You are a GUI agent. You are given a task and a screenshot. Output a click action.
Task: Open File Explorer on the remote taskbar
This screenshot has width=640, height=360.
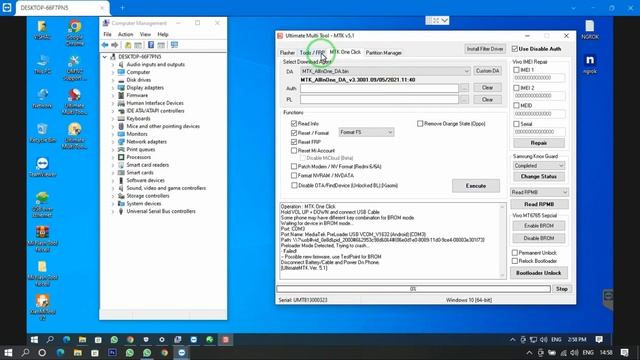pyautogui.click(x=82, y=340)
